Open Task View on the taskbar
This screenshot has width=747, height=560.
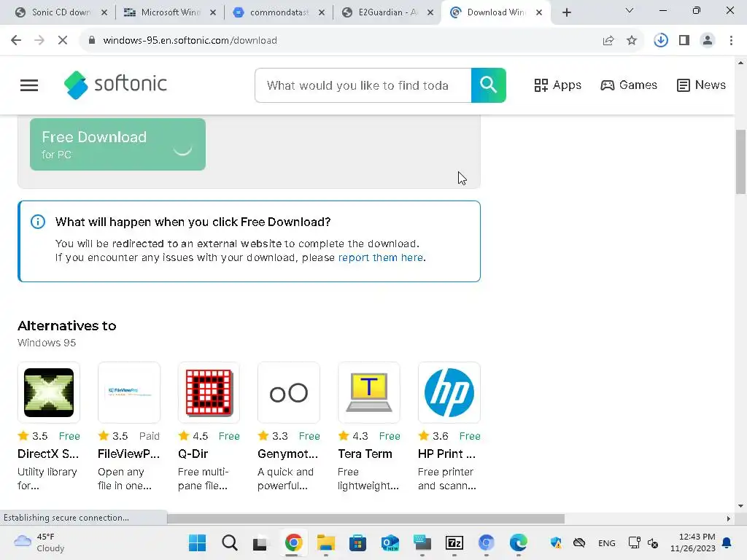[x=260, y=542]
